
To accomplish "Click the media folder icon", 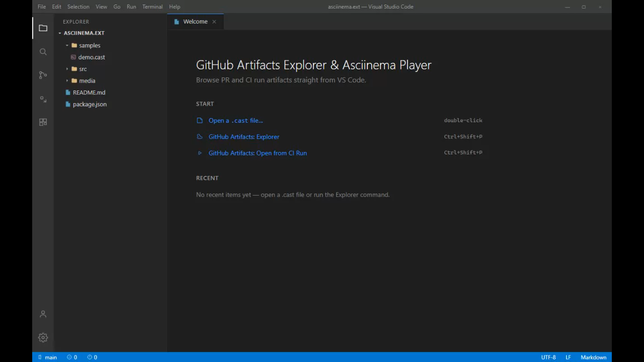I will (x=74, y=80).
